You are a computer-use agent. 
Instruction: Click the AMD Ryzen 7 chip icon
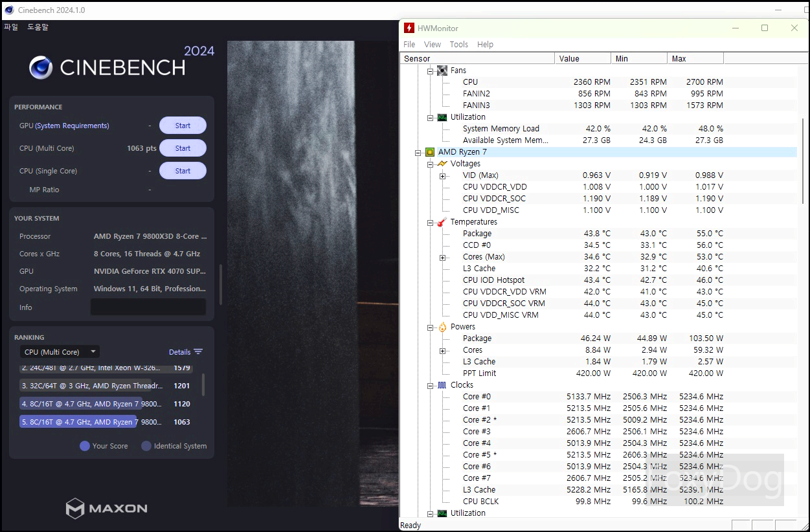point(430,152)
